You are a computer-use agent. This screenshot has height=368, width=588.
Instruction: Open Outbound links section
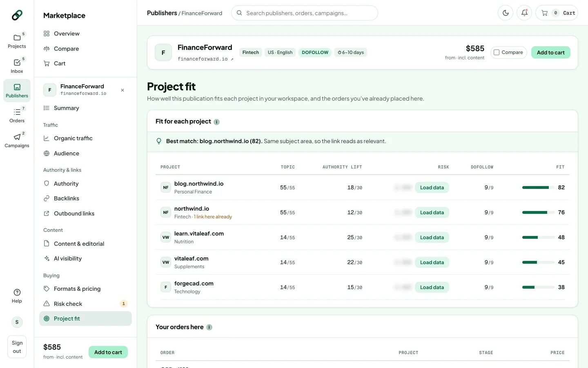pos(85,213)
